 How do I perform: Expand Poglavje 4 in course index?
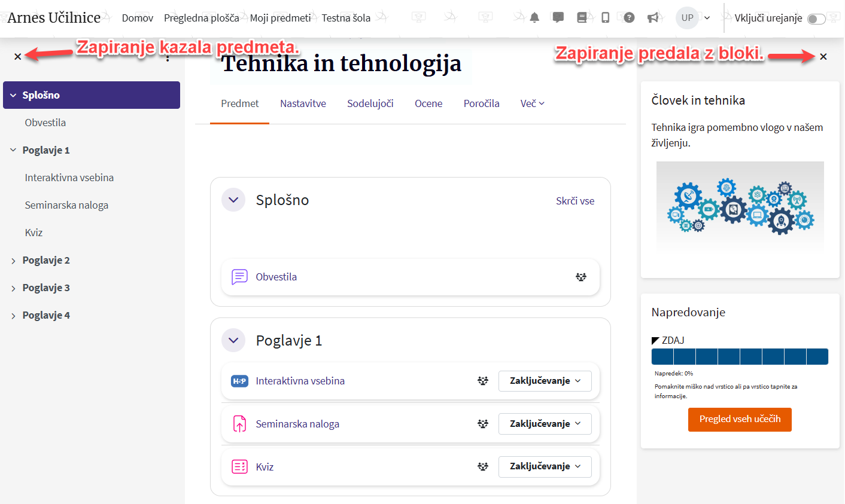pyautogui.click(x=13, y=316)
